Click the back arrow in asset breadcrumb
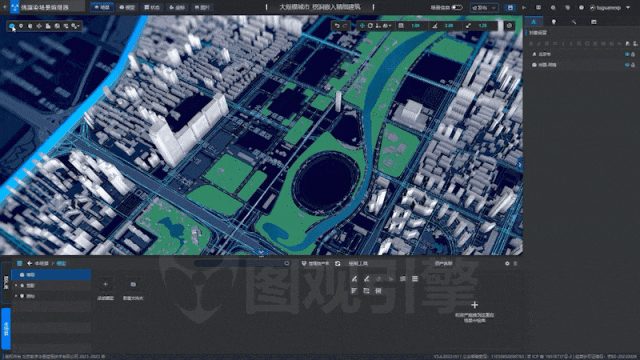 [x=29, y=264]
